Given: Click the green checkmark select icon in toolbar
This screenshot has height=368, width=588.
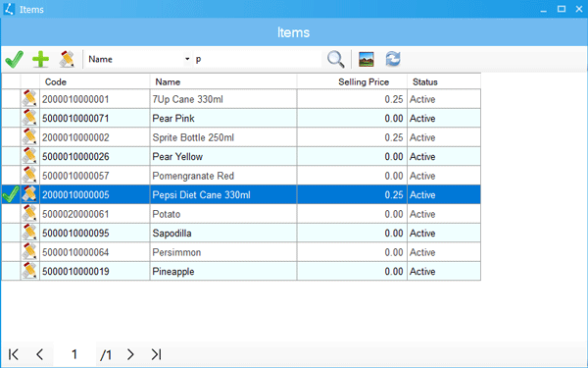Looking at the screenshot, I should click(x=15, y=59).
